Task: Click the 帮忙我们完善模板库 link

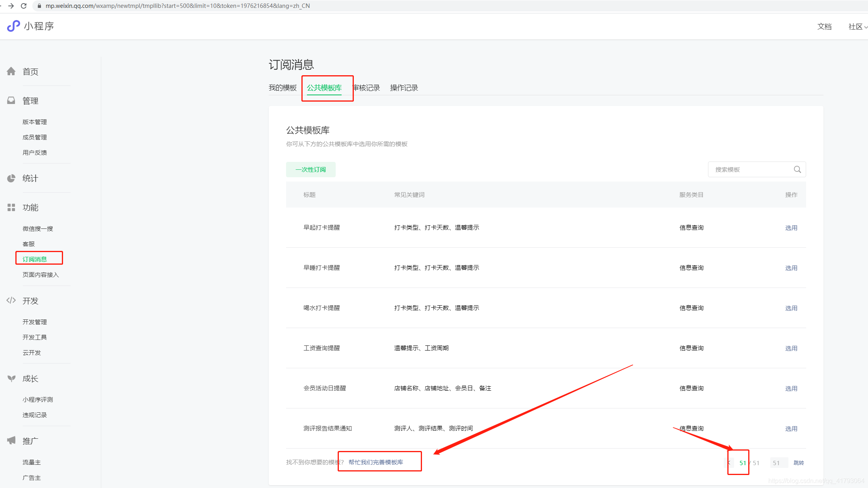Action: click(375, 462)
